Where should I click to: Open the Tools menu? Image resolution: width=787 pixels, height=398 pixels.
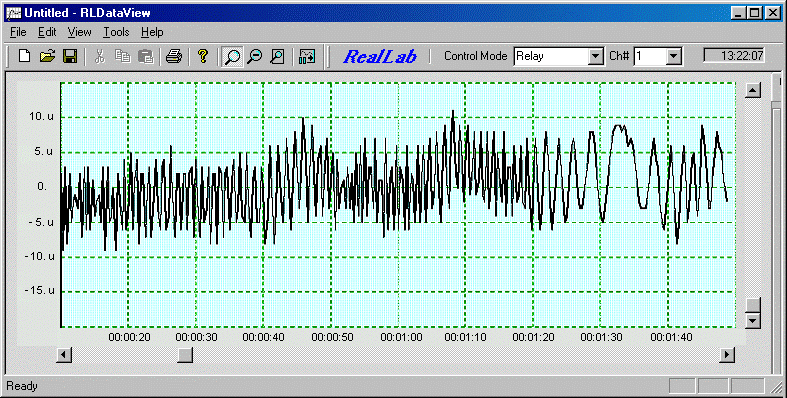(x=116, y=32)
